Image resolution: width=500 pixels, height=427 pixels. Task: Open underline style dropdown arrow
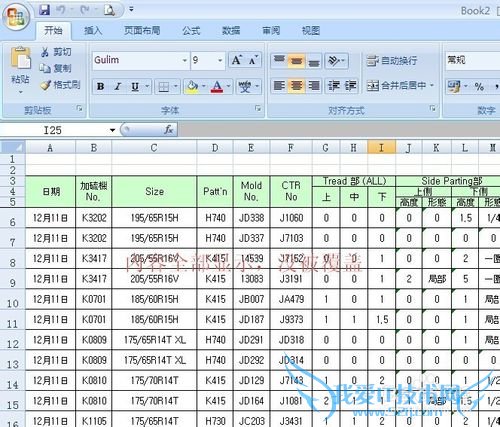point(147,87)
